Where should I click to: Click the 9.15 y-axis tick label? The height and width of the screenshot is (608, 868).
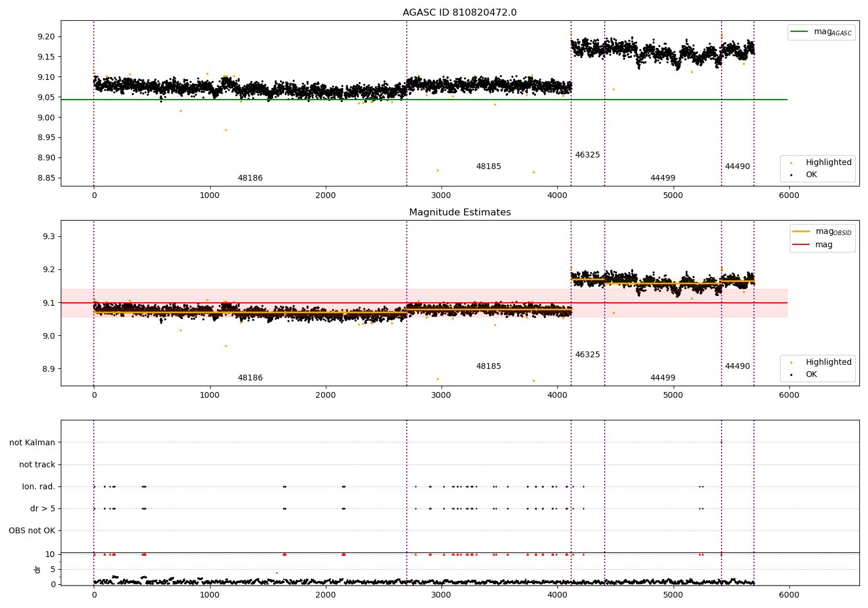coord(46,57)
